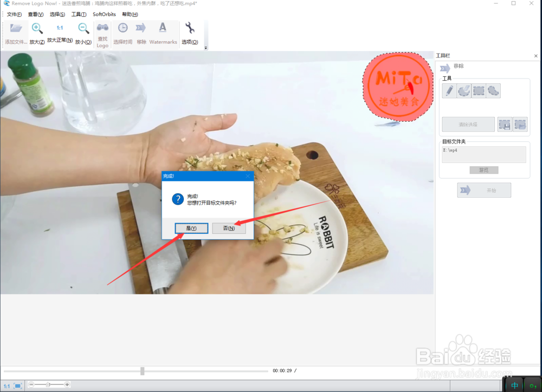
Task: Click the Select Time (选择时间) clock icon
Action: click(122, 28)
